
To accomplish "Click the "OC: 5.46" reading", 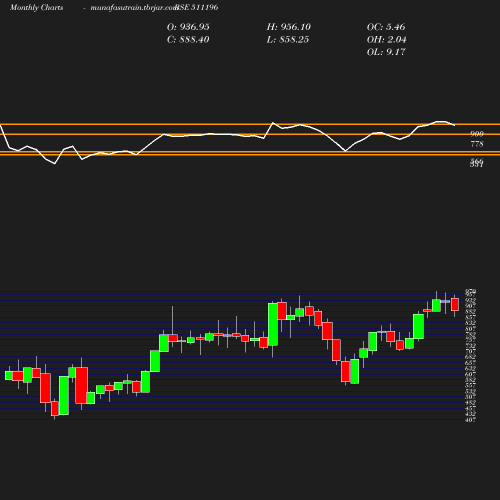I will [x=386, y=27].
